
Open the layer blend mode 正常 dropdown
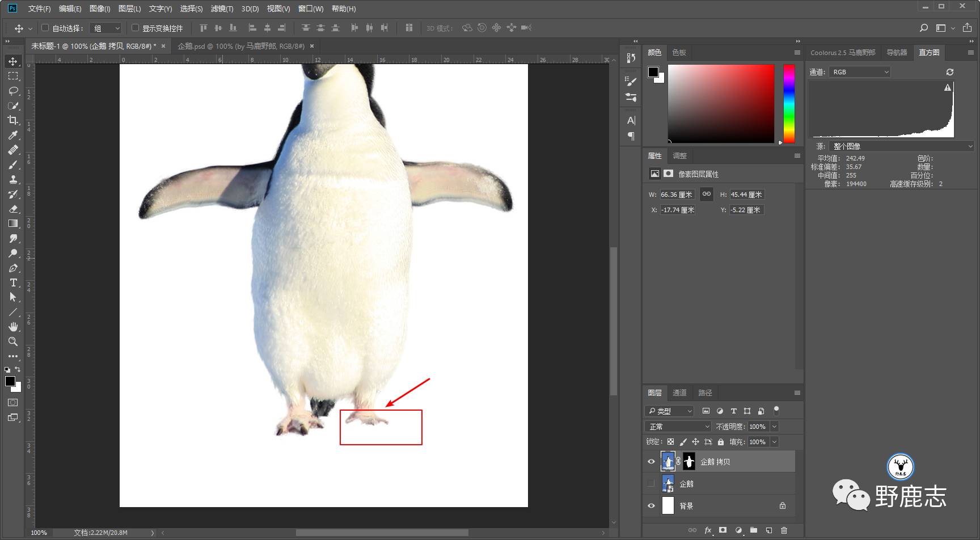(678, 427)
